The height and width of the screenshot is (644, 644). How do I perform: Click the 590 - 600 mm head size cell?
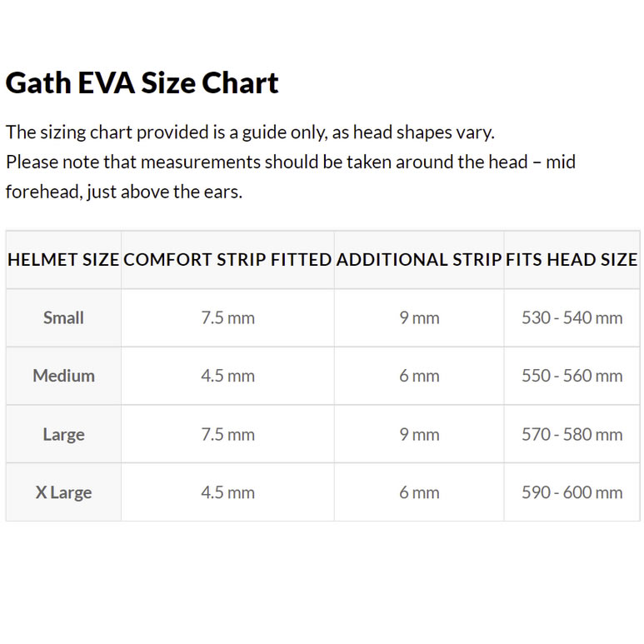[572, 492]
